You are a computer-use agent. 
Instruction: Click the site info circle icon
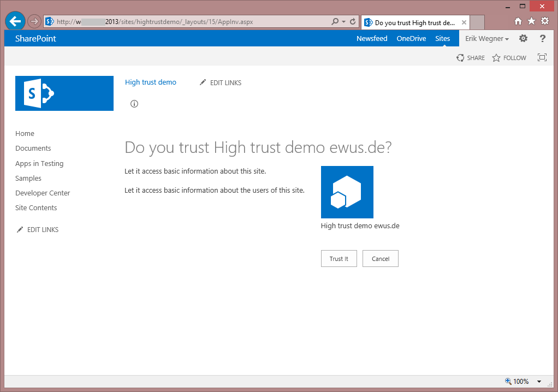[134, 104]
